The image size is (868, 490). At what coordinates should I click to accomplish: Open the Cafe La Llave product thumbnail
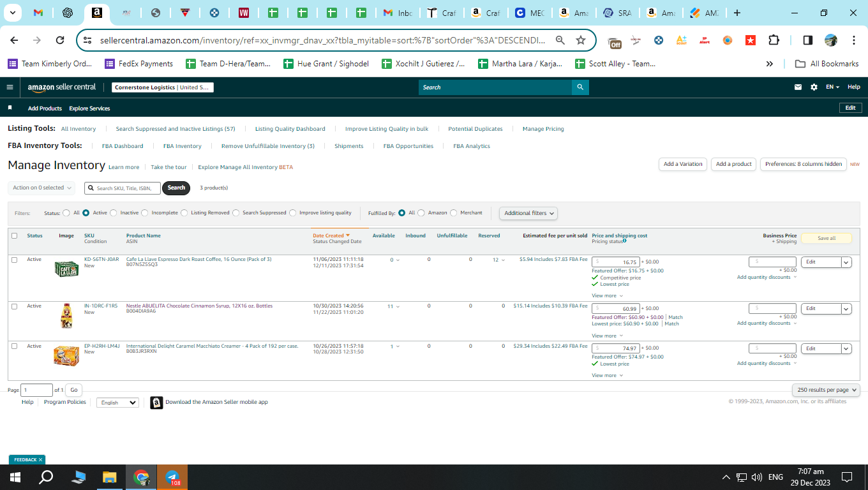click(x=66, y=269)
